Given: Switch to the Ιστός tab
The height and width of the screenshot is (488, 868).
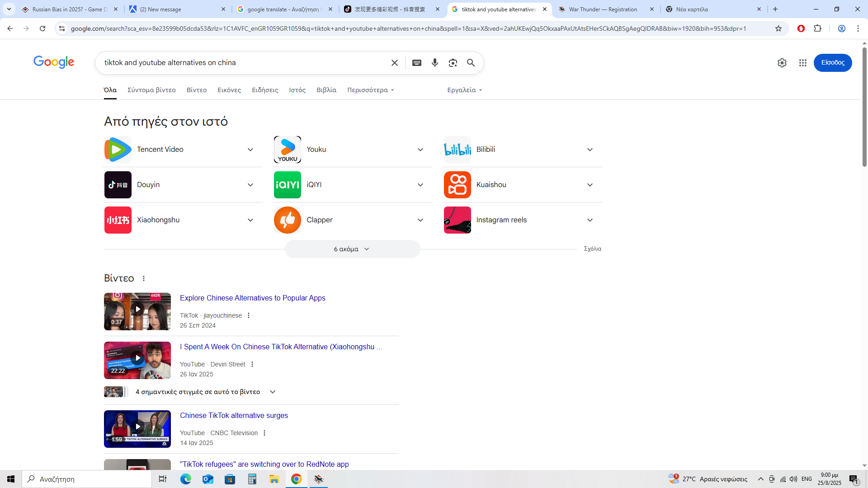Looking at the screenshot, I should point(297,90).
